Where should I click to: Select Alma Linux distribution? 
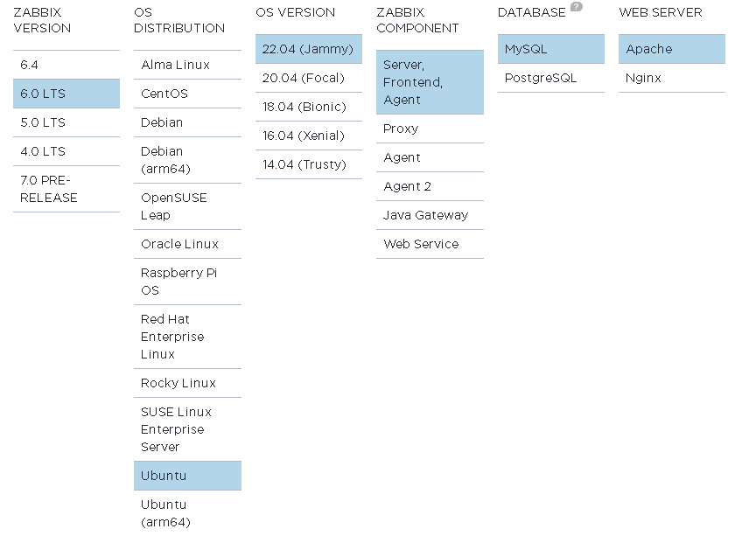click(187, 65)
